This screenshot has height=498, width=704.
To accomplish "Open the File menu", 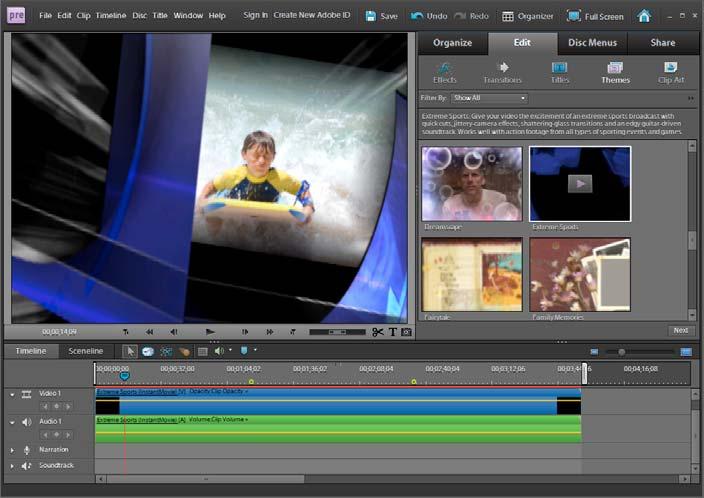I will pos(45,15).
